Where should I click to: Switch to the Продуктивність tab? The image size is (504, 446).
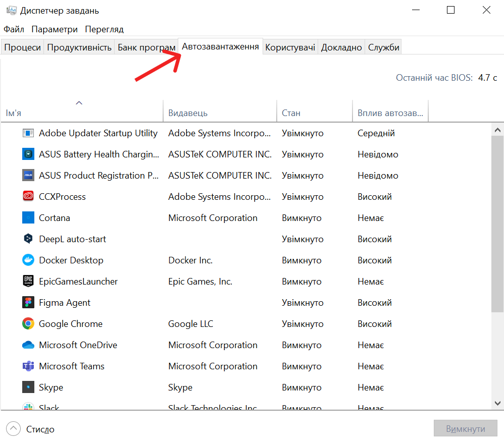[79, 47]
